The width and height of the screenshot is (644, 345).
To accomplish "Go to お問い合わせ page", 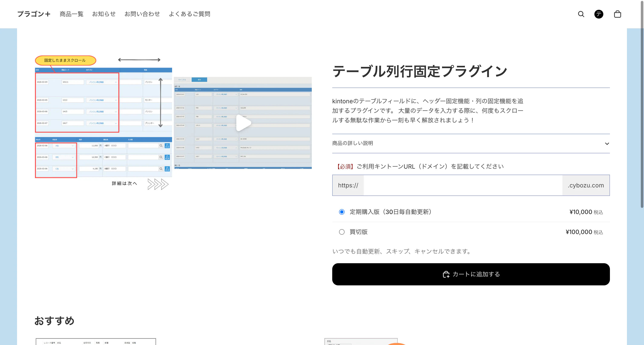I will [142, 14].
